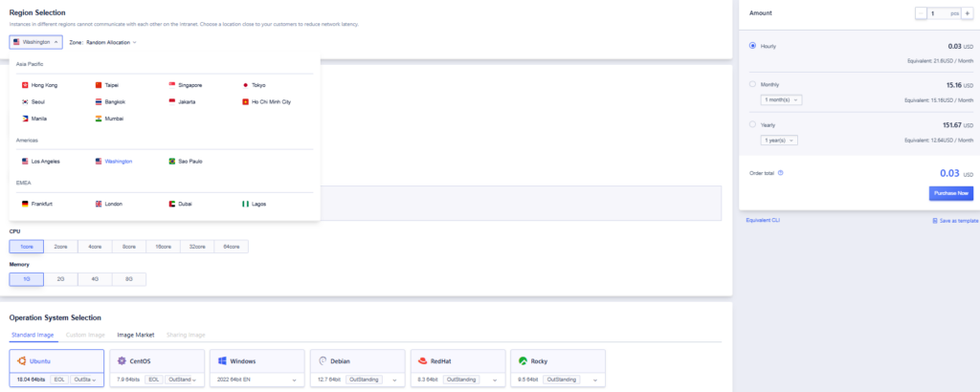The width and height of the screenshot is (980, 392).
Task: Increase amount with the plus button
Action: point(967,13)
